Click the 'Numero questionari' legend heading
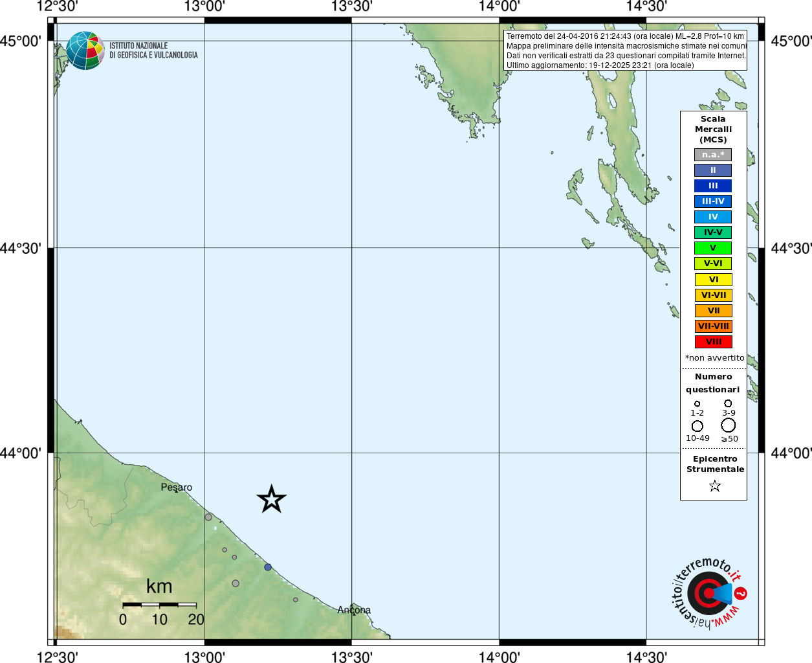The width and height of the screenshot is (812, 663). coord(713,383)
